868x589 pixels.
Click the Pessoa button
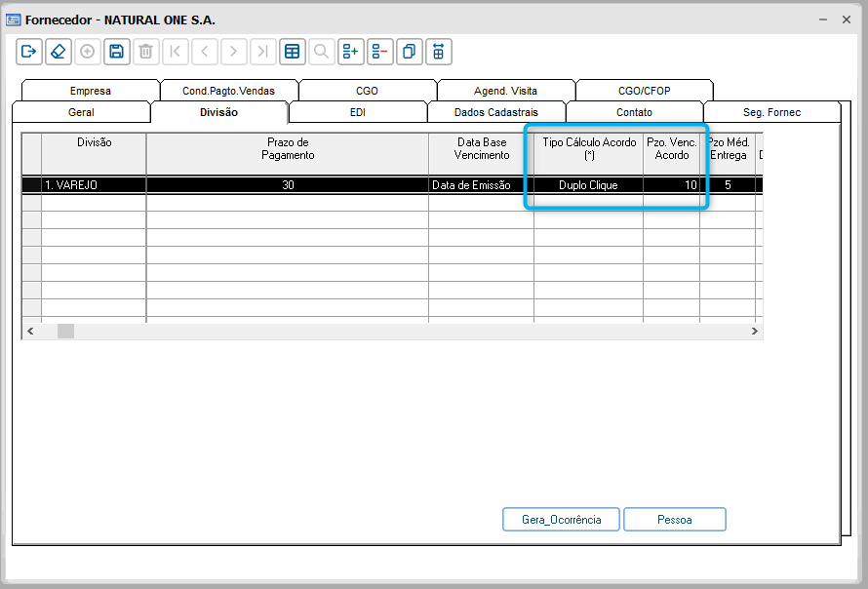[675, 520]
